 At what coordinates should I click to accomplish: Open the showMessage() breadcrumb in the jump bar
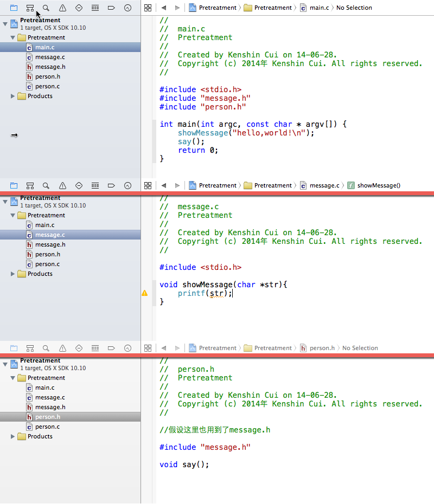click(374, 185)
